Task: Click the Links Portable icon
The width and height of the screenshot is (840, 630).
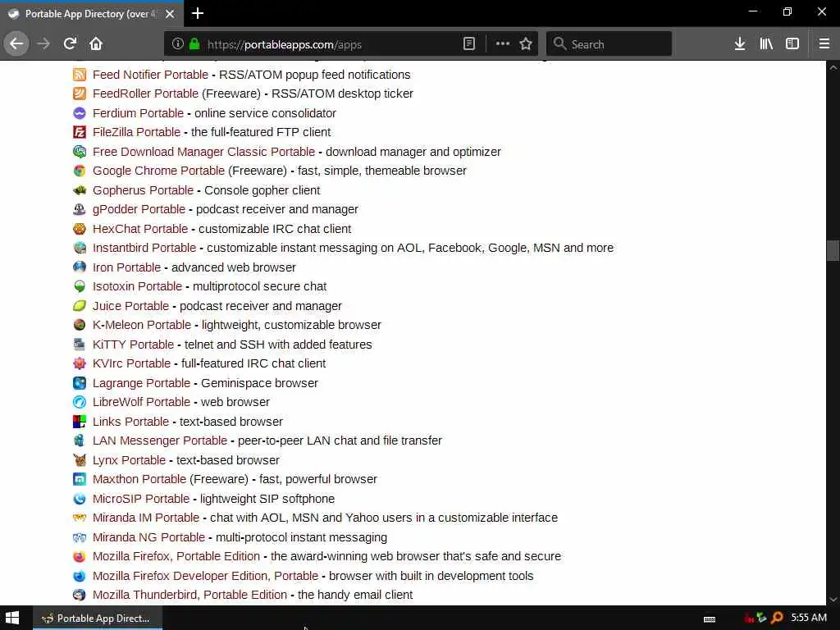Action: [80, 422]
